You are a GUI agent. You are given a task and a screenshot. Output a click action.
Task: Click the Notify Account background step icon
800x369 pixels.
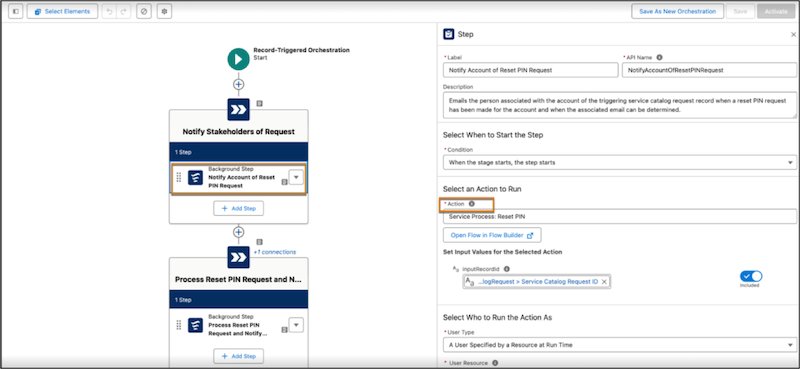(x=195, y=178)
